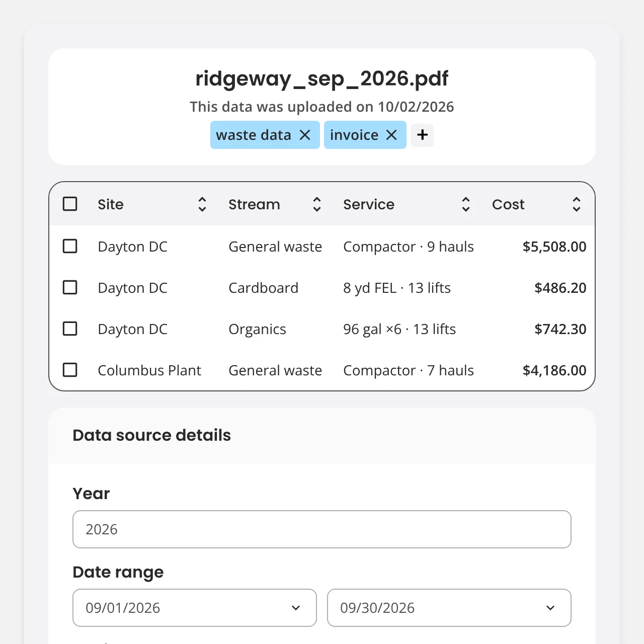Click the upload date text 10/02/2026
This screenshot has height=644, width=644.
pyautogui.click(x=416, y=107)
